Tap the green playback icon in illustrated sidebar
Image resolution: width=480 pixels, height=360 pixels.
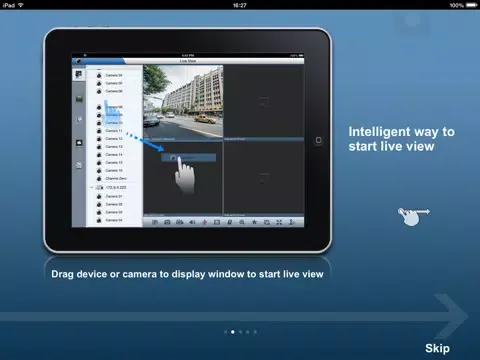point(79,99)
